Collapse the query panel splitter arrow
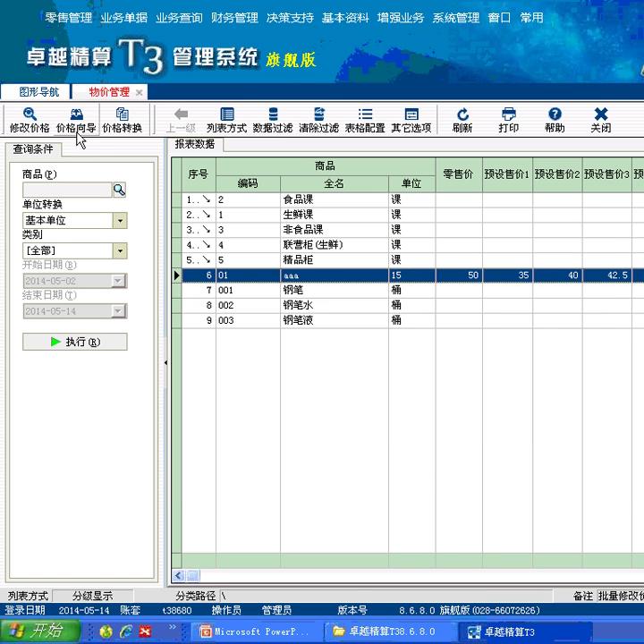 coord(165,362)
